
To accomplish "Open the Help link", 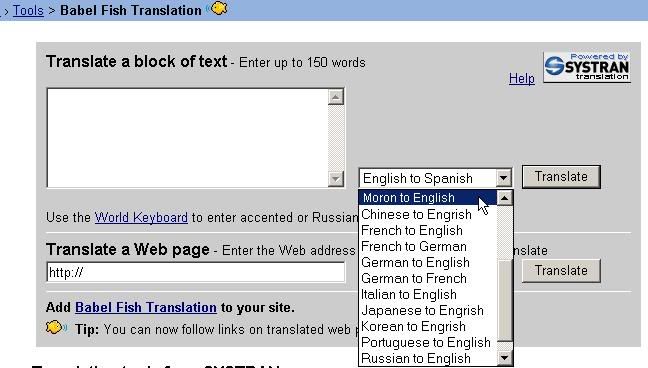I will click(x=522, y=78).
